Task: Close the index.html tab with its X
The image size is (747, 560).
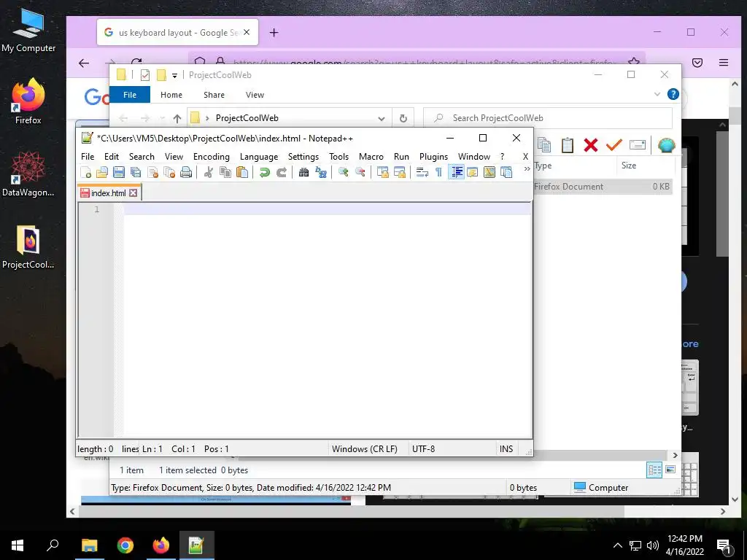Action: click(133, 192)
